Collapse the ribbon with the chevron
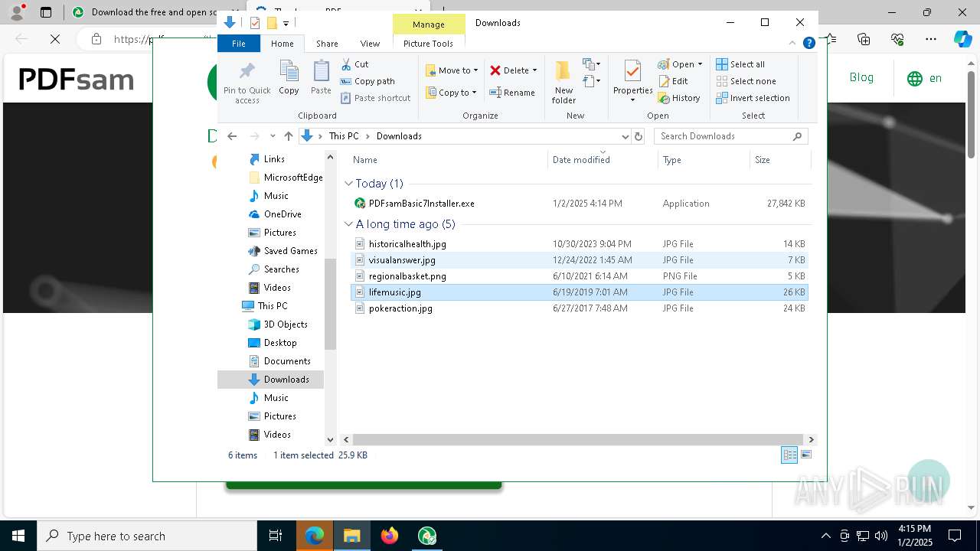Screen dimensions: 980x551 (x=793, y=44)
